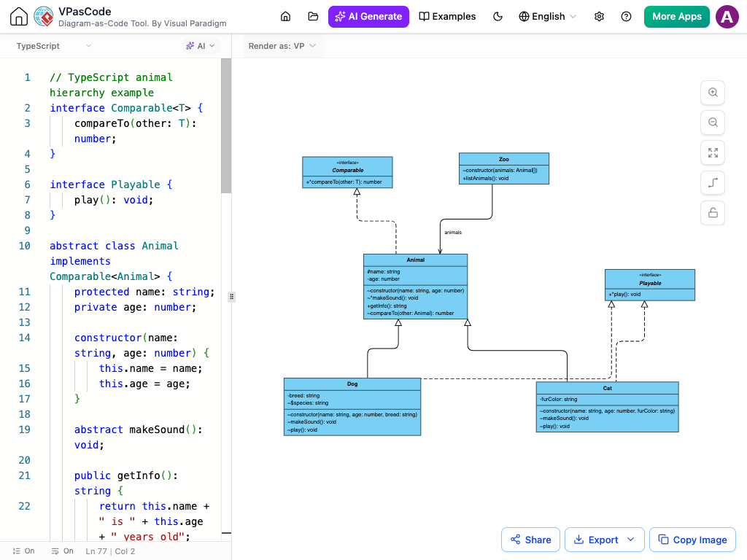This screenshot has height=560, width=747.
Task: Select the Zoo class in diagram
Action: (503, 168)
